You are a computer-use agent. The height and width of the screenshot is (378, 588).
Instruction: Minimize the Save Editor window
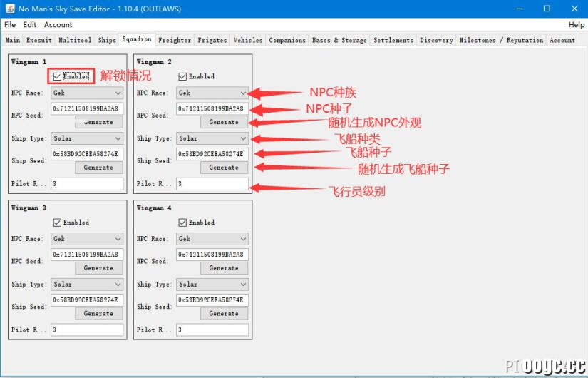(x=519, y=9)
